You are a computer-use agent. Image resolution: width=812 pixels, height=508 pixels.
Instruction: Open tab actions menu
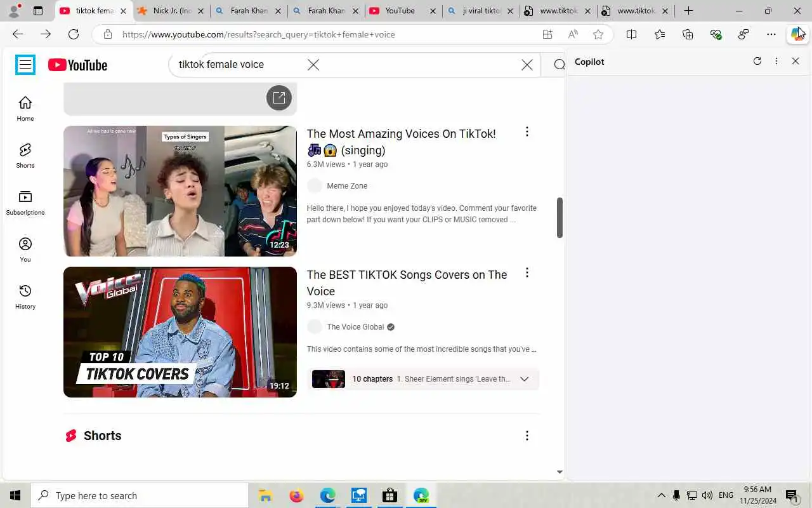pos(38,11)
